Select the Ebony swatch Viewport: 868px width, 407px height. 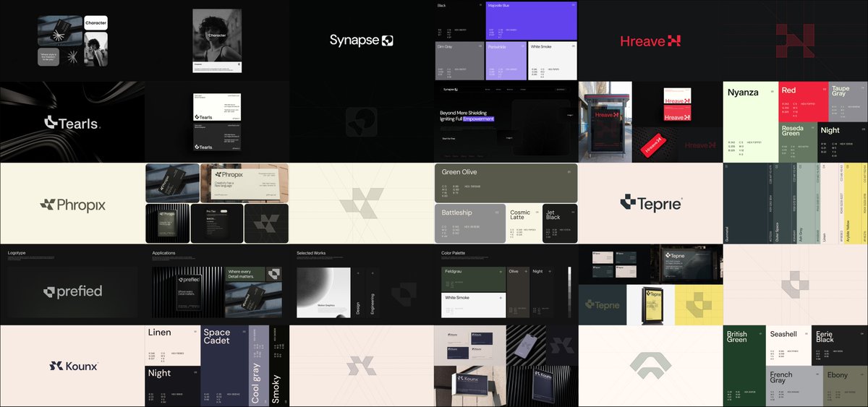point(845,386)
